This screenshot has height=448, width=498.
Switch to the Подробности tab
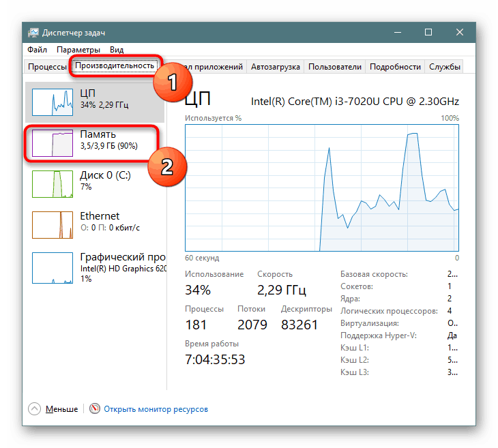pos(395,67)
